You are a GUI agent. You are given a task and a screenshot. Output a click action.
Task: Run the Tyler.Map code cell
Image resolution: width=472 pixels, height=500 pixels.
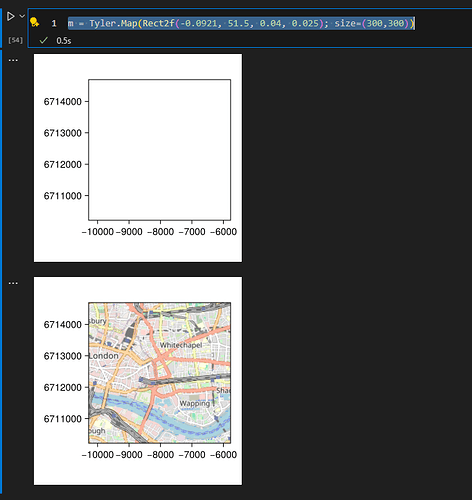11,16
